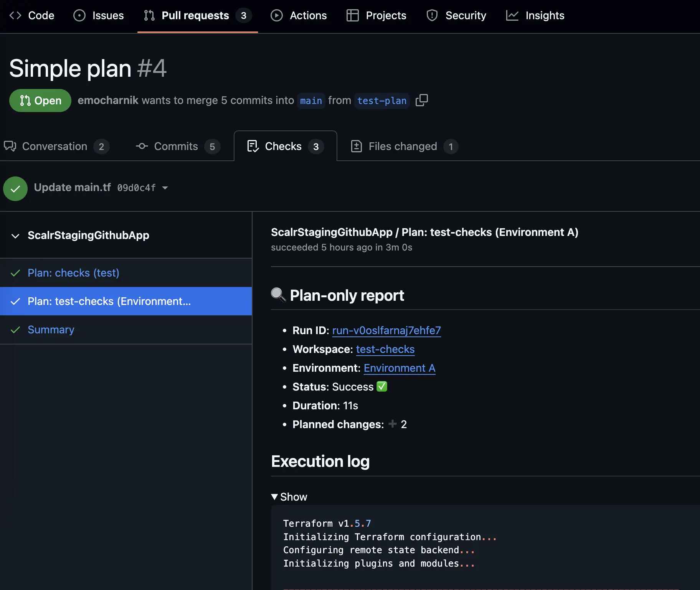The width and height of the screenshot is (700, 590).
Task: Click the Projects table icon
Action: [352, 15]
